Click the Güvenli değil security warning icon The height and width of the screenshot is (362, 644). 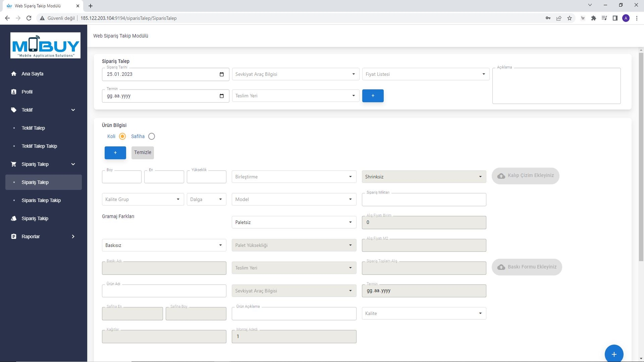click(x=42, y=18)
